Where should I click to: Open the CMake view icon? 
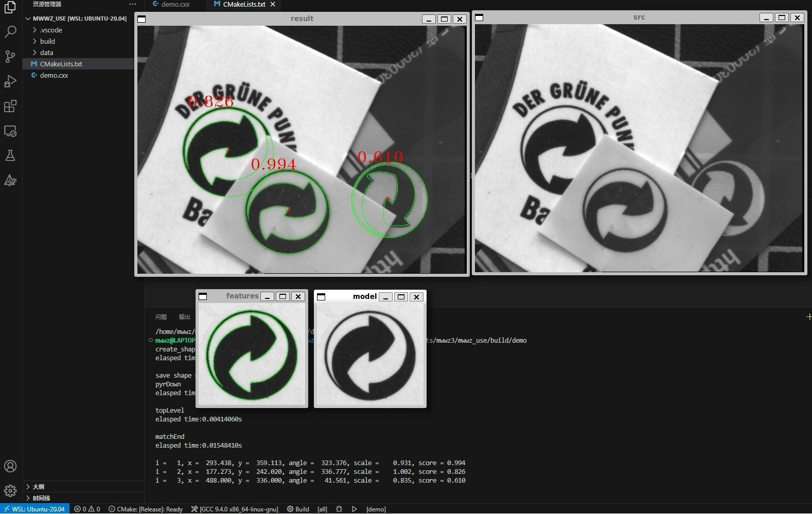click(x=10, y=180)
